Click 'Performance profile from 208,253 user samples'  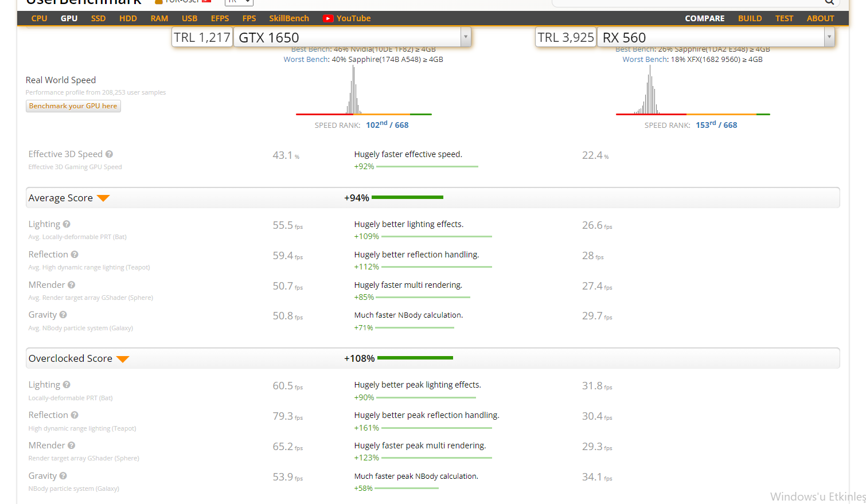coord(96,92)
